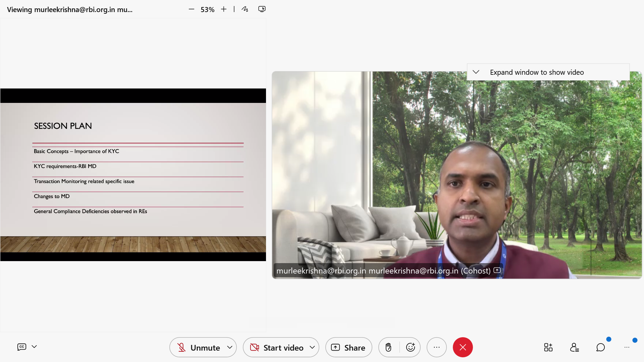Collapse 'Expand window to show video' banner
Screen dimensions: 644x362
pyautogui.click(x=476, y=72)
